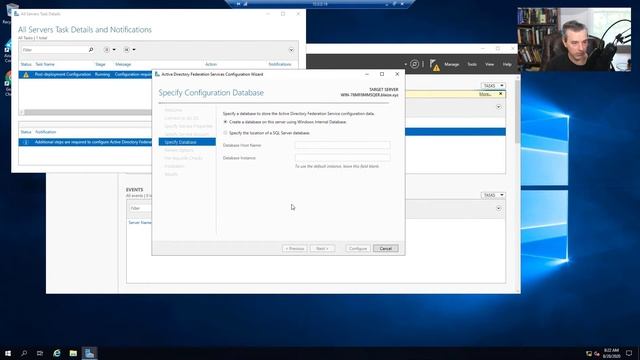This screenshot has height=360, width=640.
Task: Click the Server Name column in EVENTS
Action: pos(140,222)
